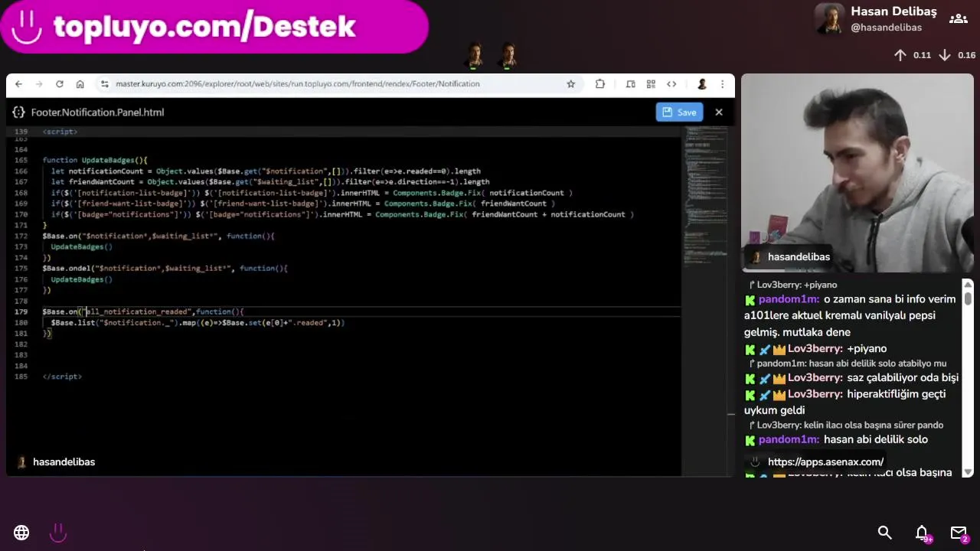Bookmark this page with the star icon
The height and width of the screenshot is (551, 980).
click(x=570, y=84)
